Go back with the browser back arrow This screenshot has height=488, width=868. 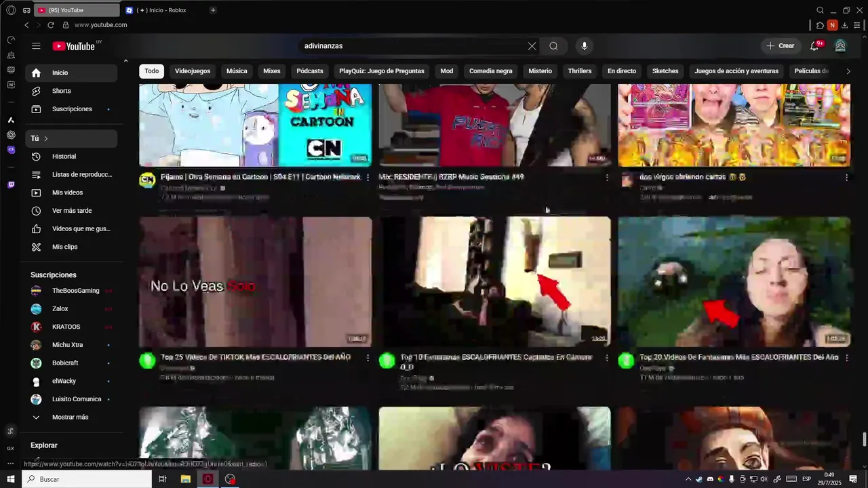[x=26, y=25]
